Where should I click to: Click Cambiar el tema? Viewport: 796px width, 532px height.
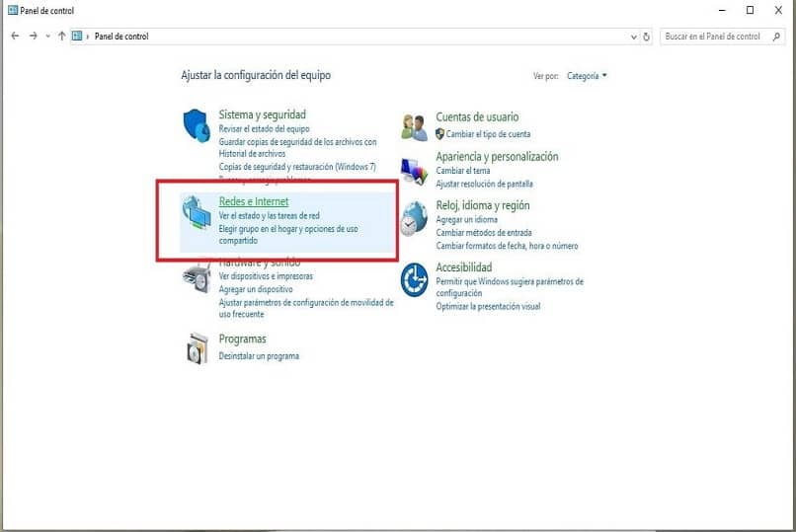tap(462, 171)
